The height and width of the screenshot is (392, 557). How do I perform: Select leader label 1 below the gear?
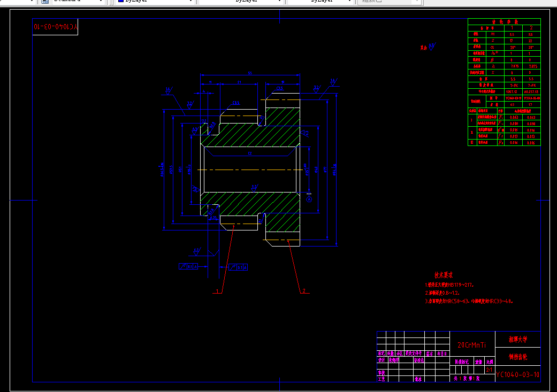tap(217, 291)
